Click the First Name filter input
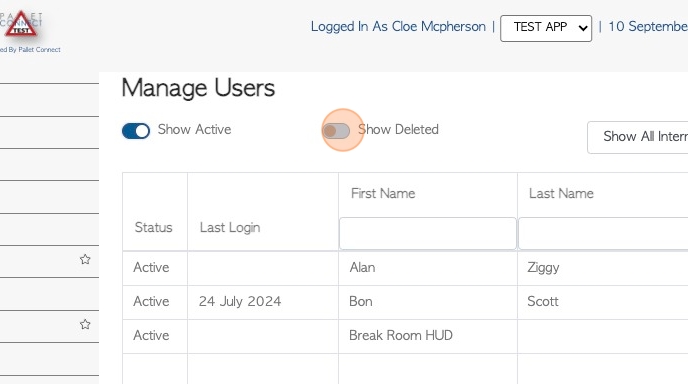 (428, 233)
